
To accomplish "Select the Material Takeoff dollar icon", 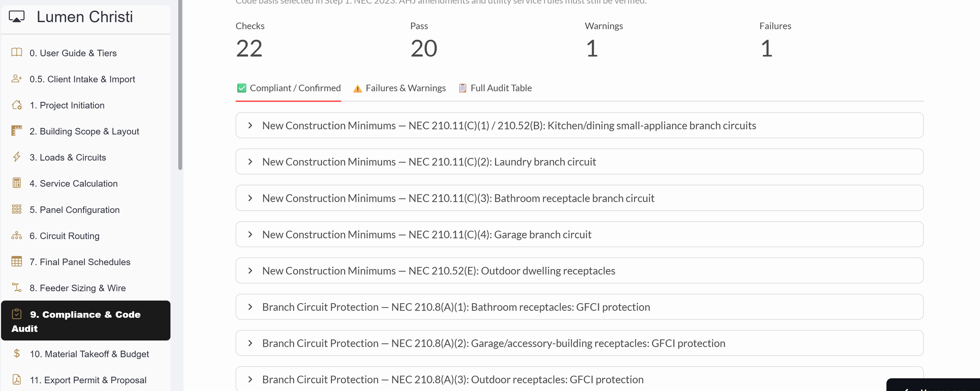I will (x=16, y=354).
